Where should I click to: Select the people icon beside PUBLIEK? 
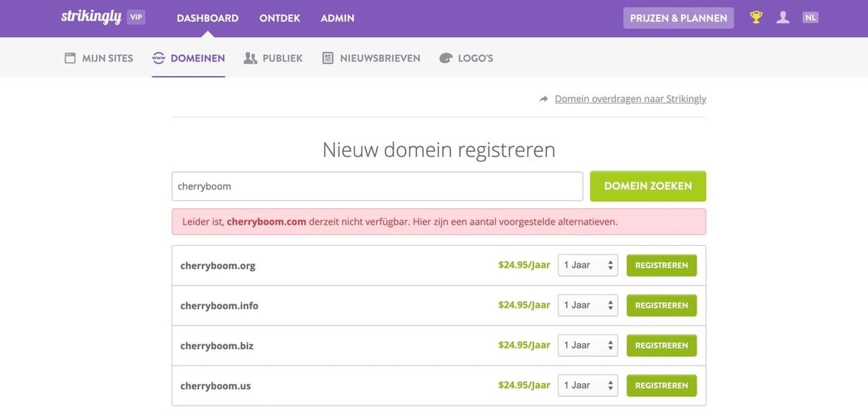[249, 57]
